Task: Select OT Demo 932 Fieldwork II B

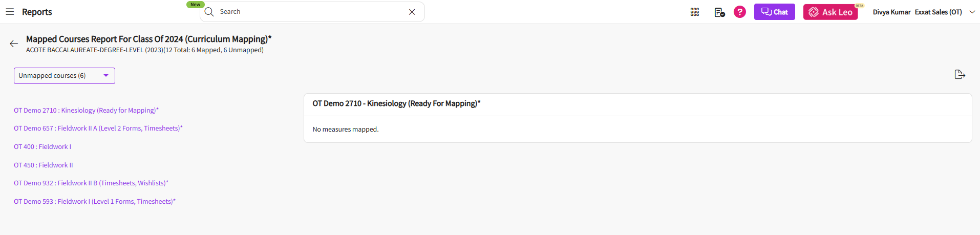Action: [91, 183]
